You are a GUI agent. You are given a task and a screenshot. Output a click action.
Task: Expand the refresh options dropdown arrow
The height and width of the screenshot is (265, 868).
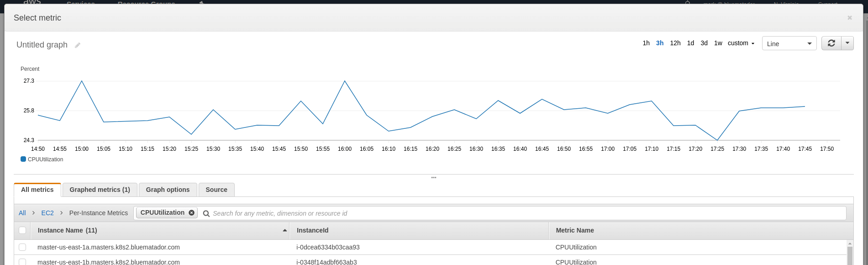(x=847, y=43)
